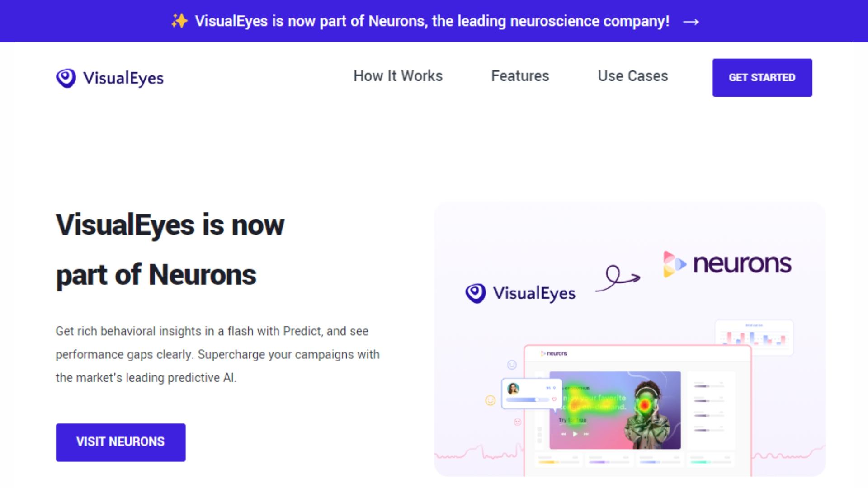Open the Features menu item
Screen dimensions: 868x488
point(520,76)
